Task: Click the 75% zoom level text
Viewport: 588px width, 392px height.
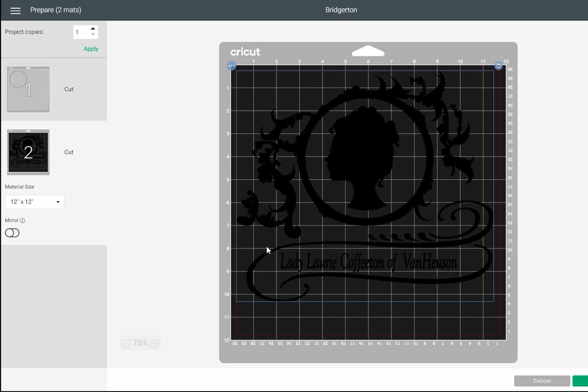Action: pos(140,343)
